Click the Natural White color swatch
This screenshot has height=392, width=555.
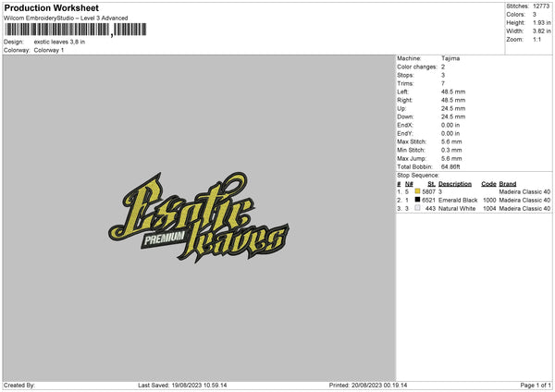click(x=418, y=208)
